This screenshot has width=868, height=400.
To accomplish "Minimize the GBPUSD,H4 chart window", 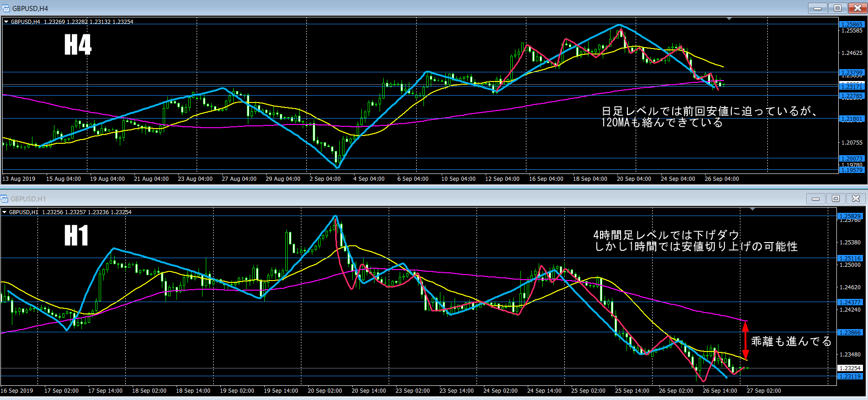I will click(817, 8).
